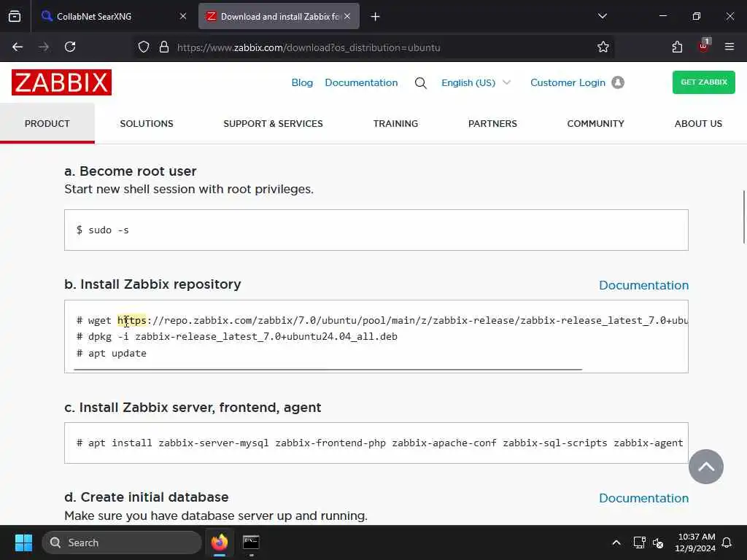747x560 pixels.
Task: Close the CollabNet SearXNG tab
Action: pos(183,16)
